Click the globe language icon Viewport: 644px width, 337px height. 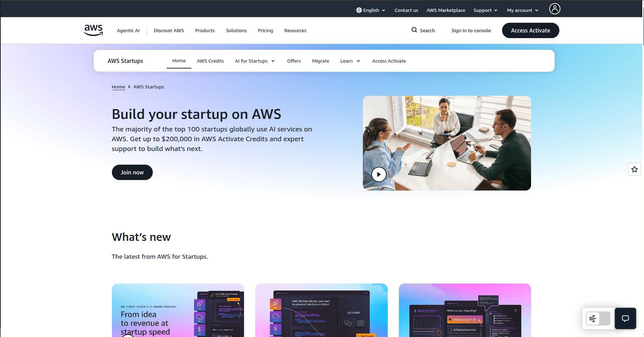click(359, 10)
